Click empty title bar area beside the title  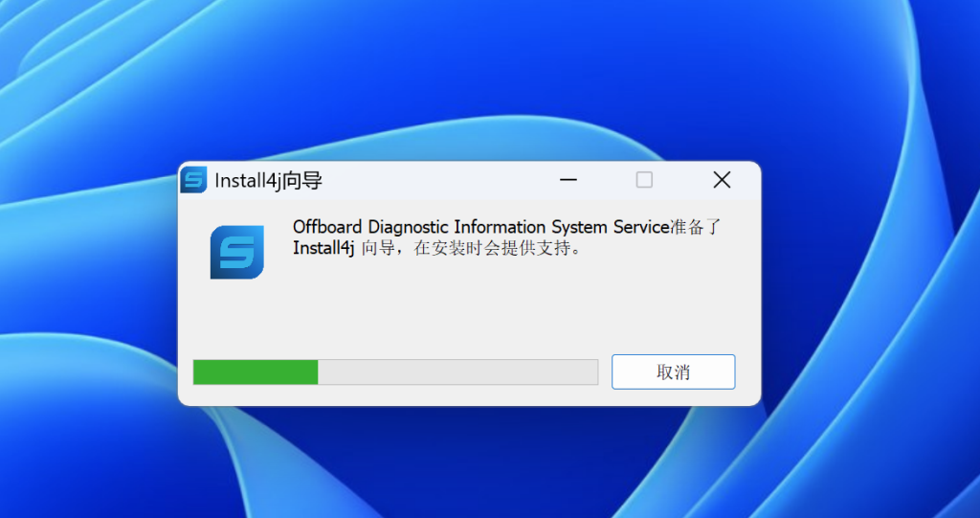click(437, 180)
